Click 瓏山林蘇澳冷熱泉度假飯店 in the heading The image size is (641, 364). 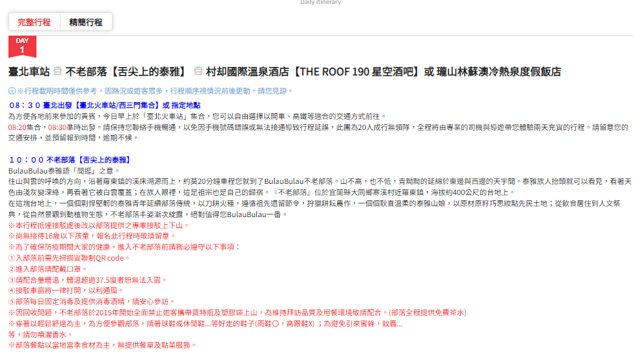(x=498, y=72)
